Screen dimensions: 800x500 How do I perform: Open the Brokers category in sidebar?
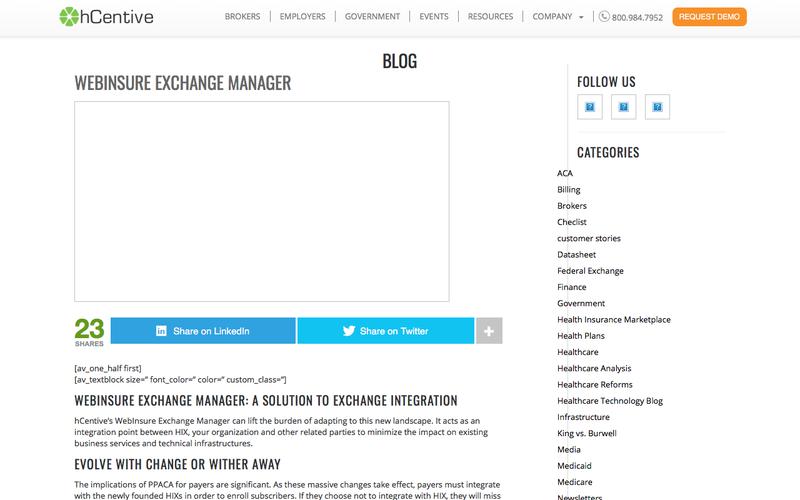572,206
